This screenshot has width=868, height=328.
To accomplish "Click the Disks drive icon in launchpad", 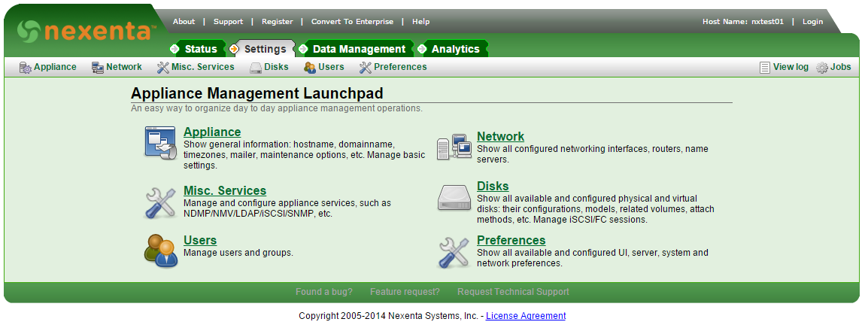I will click(454, 198).
